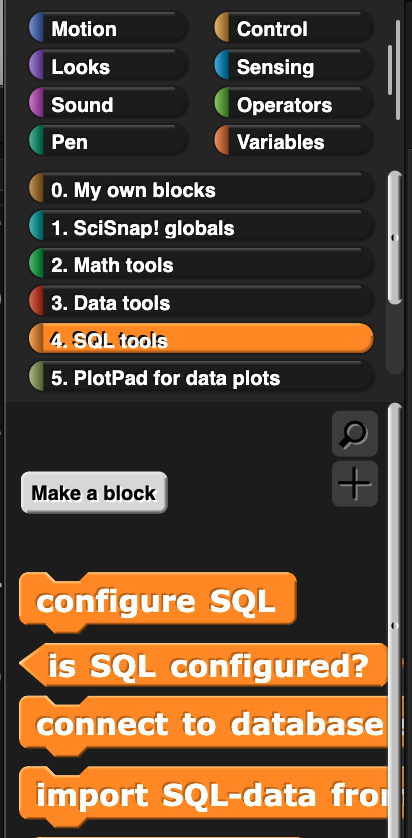Switch to the Looks palette
The image size is (412, 838).
click(x=108, y=66)
